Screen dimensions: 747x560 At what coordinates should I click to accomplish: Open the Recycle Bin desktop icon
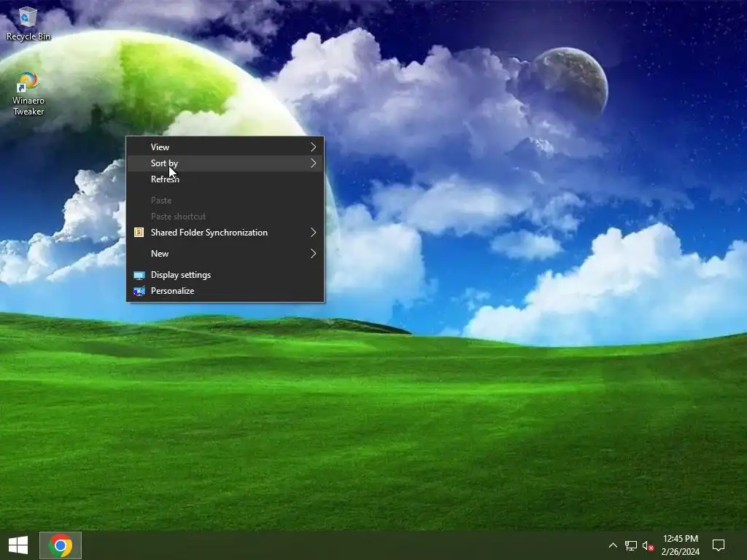[28, 23]
